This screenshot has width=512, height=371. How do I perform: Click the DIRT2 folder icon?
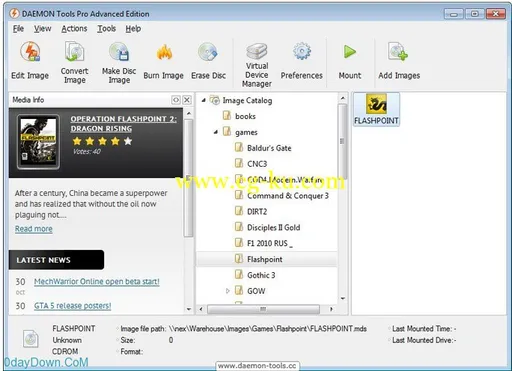click(x=239, y=211)
